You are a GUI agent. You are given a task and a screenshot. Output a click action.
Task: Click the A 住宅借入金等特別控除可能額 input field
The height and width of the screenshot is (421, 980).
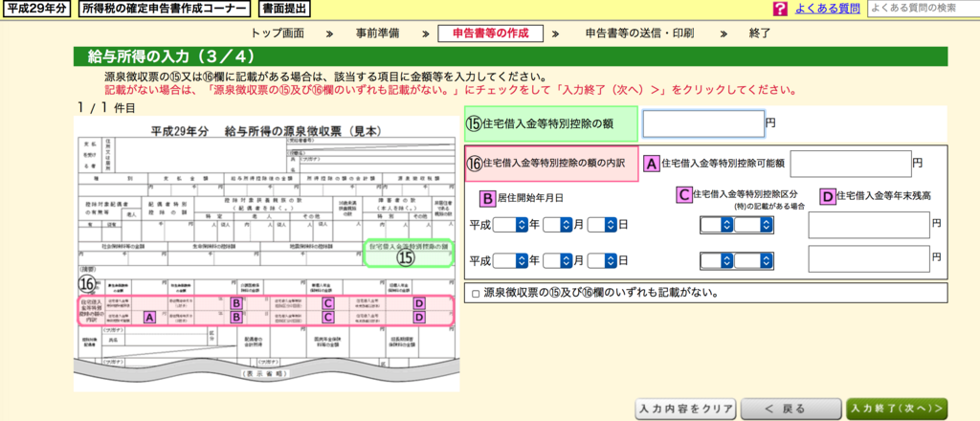point(850,164)
